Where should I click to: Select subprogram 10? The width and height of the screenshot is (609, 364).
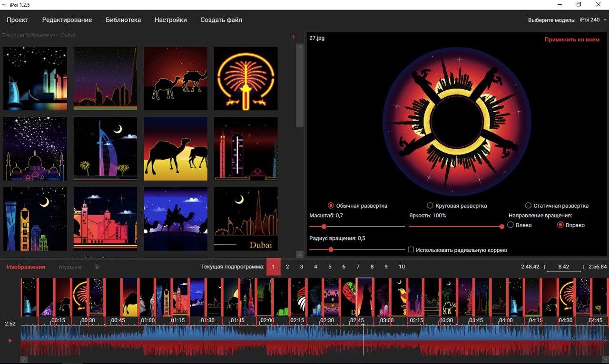pyautogui.click(x=402, y=267)
